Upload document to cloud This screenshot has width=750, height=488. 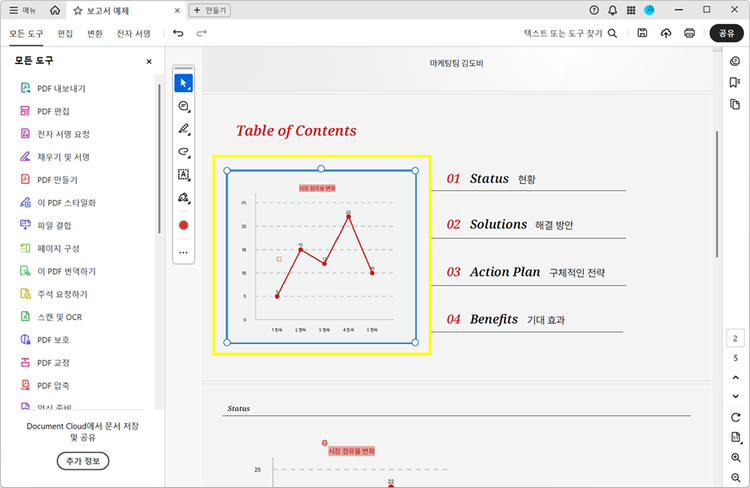(667, 33)
